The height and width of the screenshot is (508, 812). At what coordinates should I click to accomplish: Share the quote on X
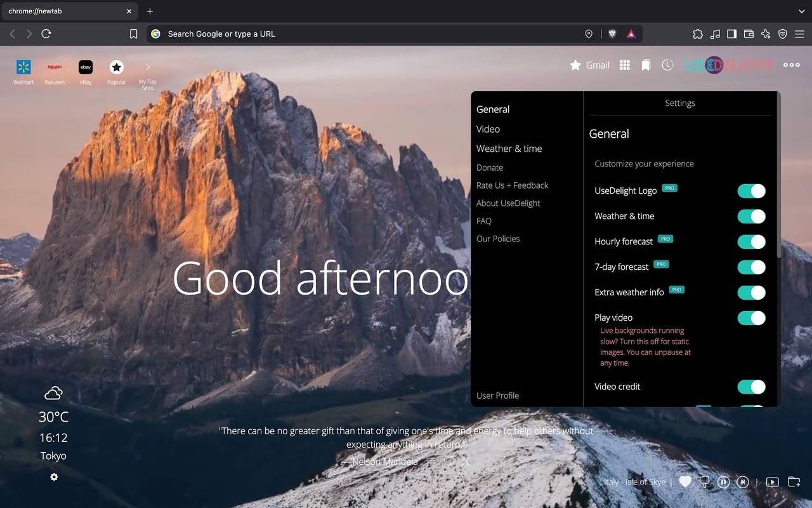(466, 461)
